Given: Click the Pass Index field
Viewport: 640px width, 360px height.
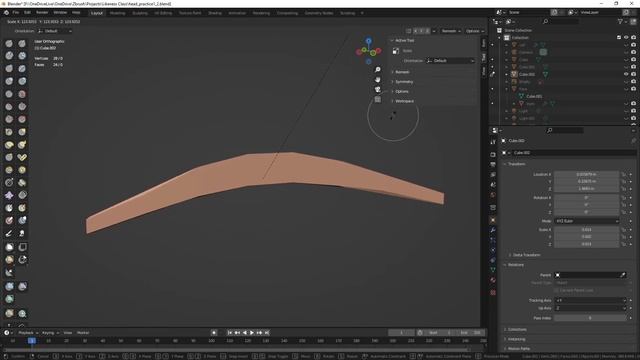Looking at the screenshot, I should point(590,318).
